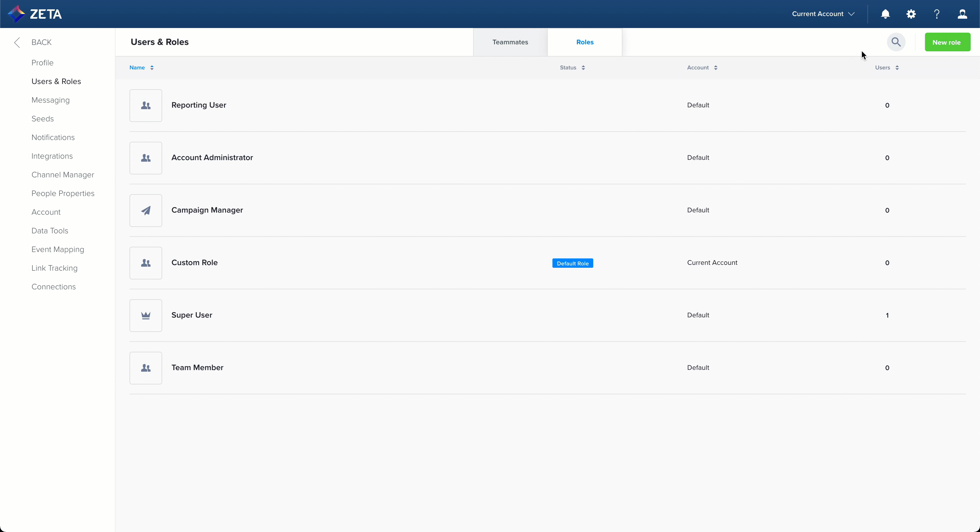The width and height of the screenshot is (980, 532).
Task: Click the ZETA logo
Action: 35,14
